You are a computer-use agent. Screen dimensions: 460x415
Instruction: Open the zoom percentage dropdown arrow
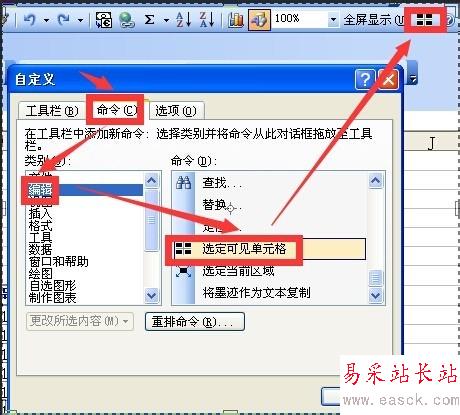pos(333,19)
